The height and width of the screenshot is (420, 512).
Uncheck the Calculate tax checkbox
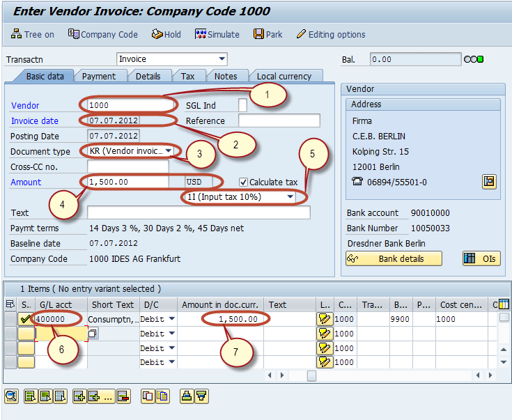[x=243, y=182]
